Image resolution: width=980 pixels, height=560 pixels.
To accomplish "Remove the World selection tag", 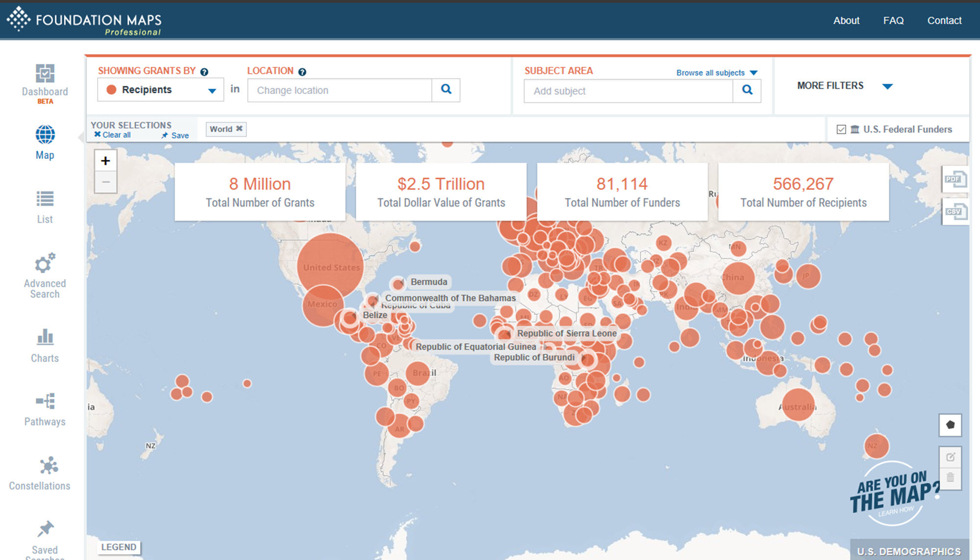I will (x=239, y=128).
